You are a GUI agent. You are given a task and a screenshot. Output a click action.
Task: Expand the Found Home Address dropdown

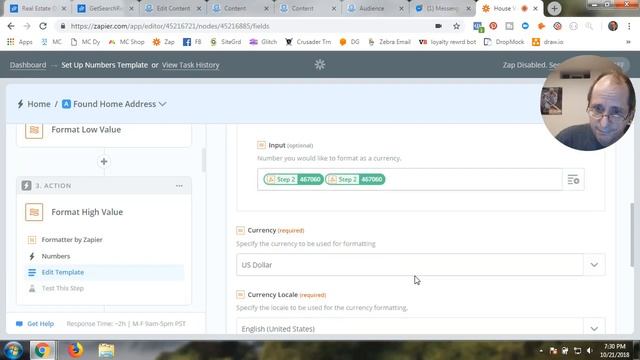point(162,104)
